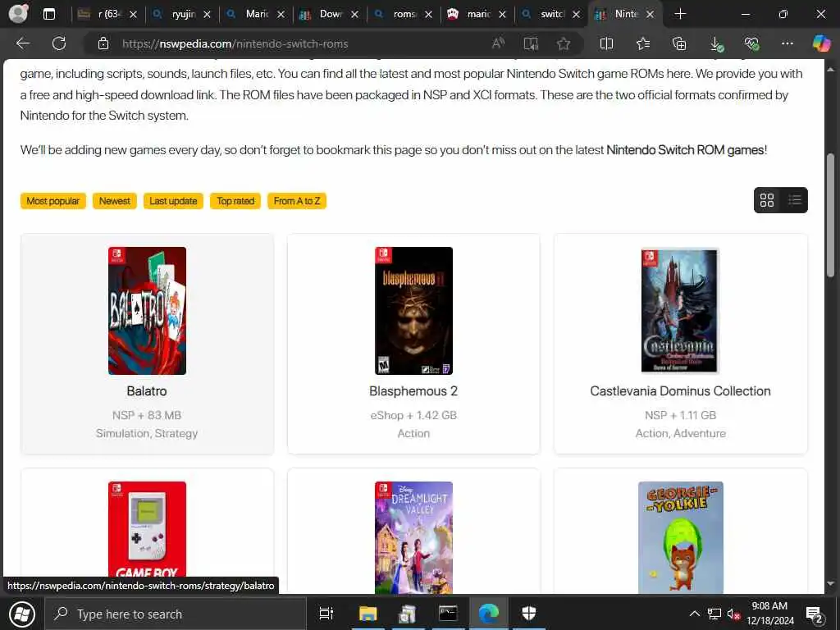Open the volume control in tray
Screen dimensions: 840x630
coord(733,614)
